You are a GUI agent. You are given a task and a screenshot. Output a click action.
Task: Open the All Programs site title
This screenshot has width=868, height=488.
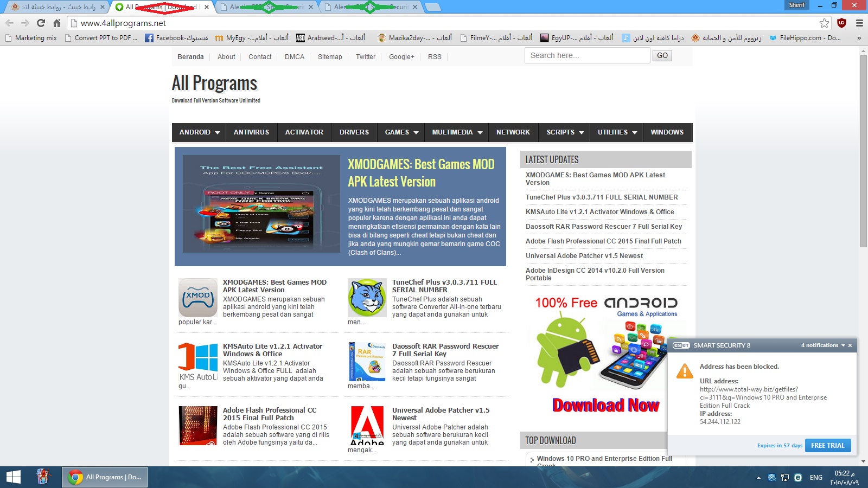pyautogui.click(x=214, y=84)
